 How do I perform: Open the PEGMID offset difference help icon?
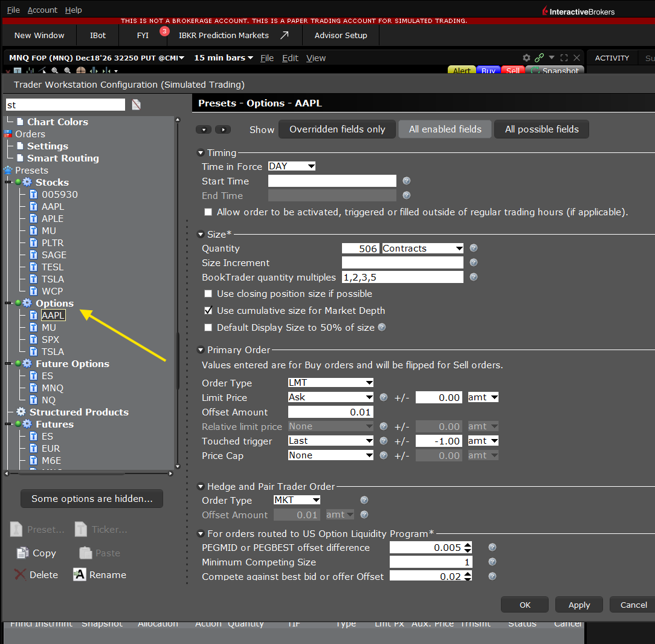point(492,547)
